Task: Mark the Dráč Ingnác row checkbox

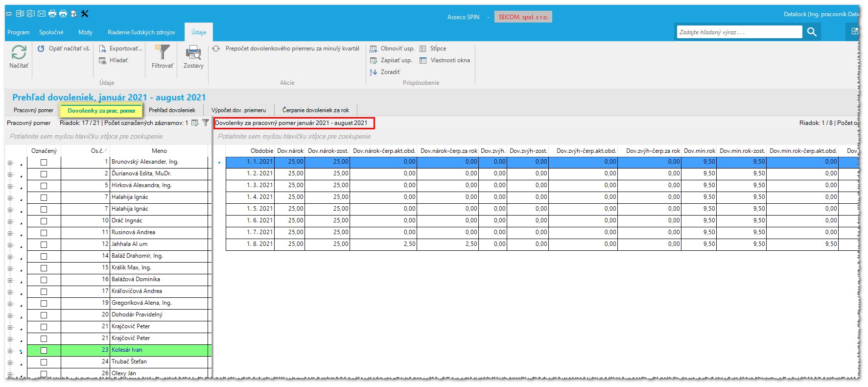Action: [x=44, y=221]
